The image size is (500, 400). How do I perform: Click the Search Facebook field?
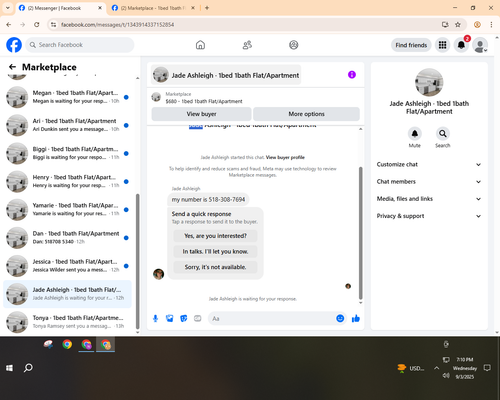point(80,45)
